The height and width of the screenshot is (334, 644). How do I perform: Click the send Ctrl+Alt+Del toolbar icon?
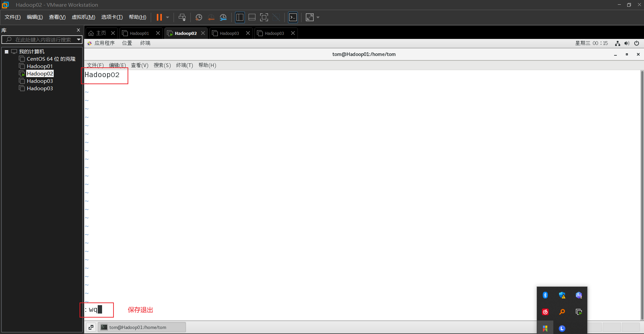tap(182, 17)
